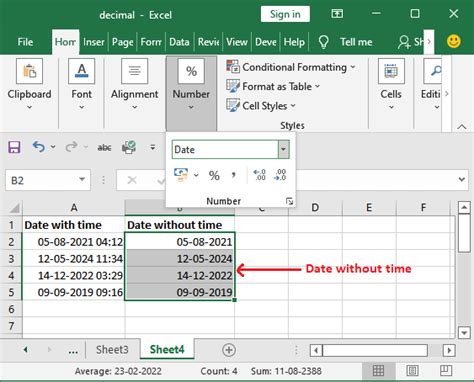This screenshot has height=382, width=474.
Task: Click Increase Decimal icon
Action: click(x=259, y=175)
